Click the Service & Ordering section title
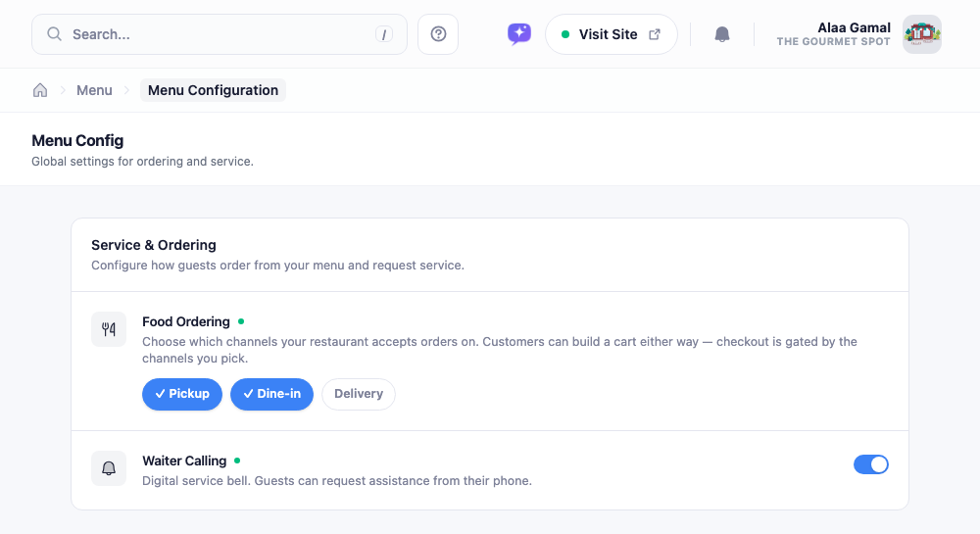 click(154, 245)
